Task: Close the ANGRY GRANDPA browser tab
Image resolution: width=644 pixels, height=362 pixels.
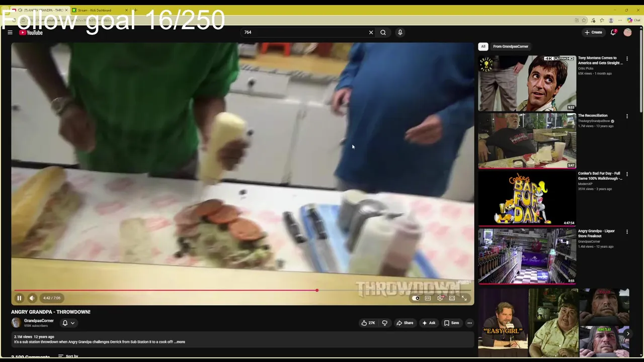Action: point(66,10)
